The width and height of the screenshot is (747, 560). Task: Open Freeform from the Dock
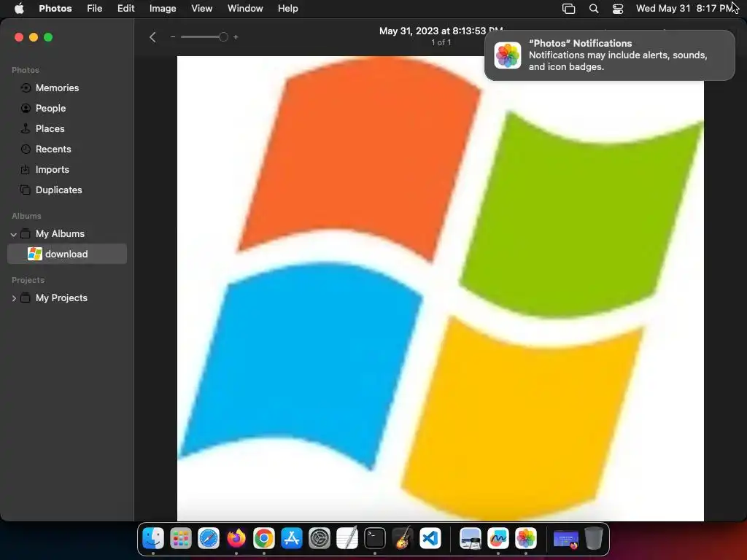pyautogui.click(x=498, y=539)
